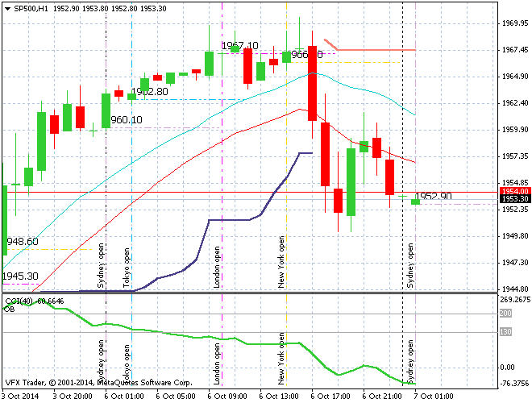Click the 1962.80 price label near Tokyo open
Screen dimensions: 532x403
click(x=150, y=92)
